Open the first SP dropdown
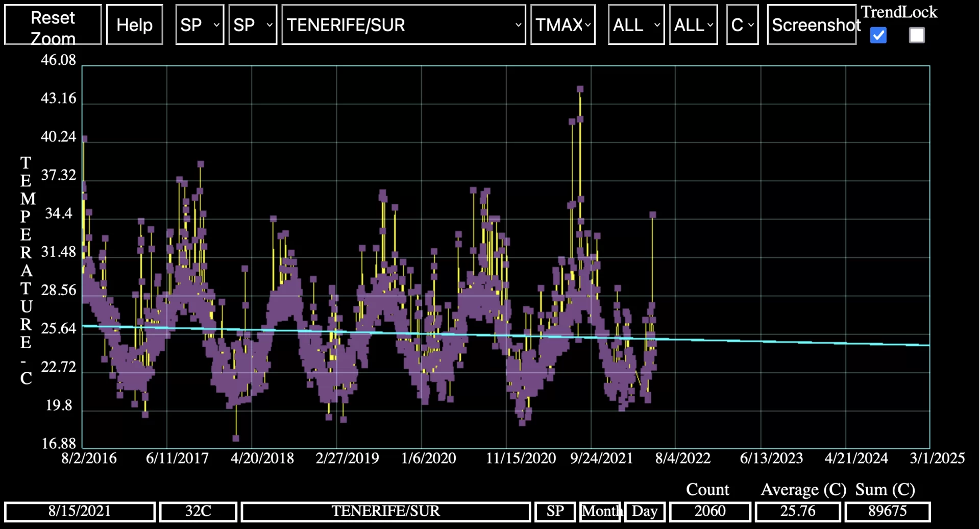 (x=200, y=24)
